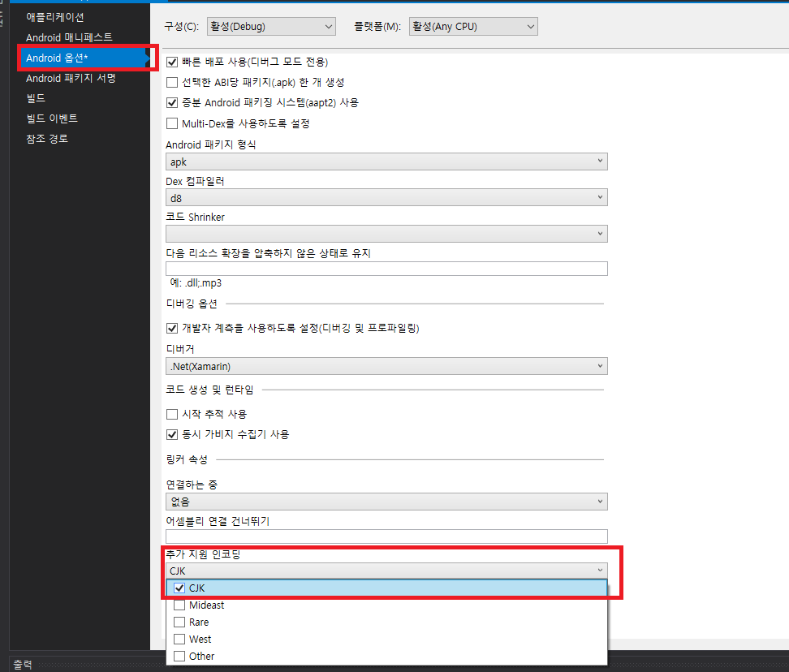Go to Android 패키지 서명 page
789x672 pixels.
tap(71, 78)
